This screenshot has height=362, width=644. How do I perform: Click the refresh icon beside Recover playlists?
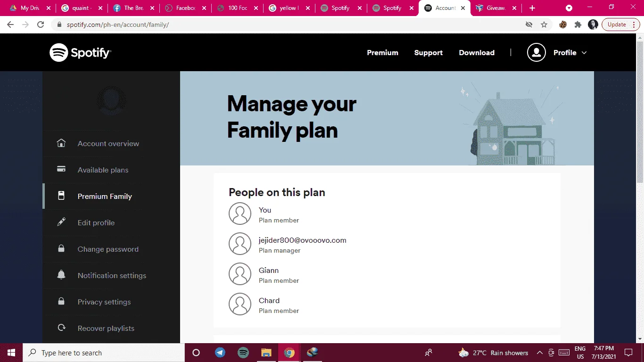(x=61, y=328)
